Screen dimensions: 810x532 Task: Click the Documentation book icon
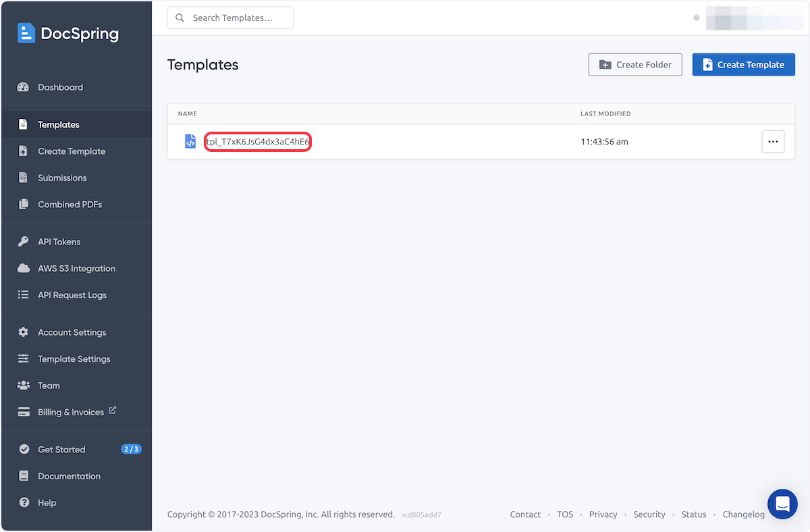24,476
